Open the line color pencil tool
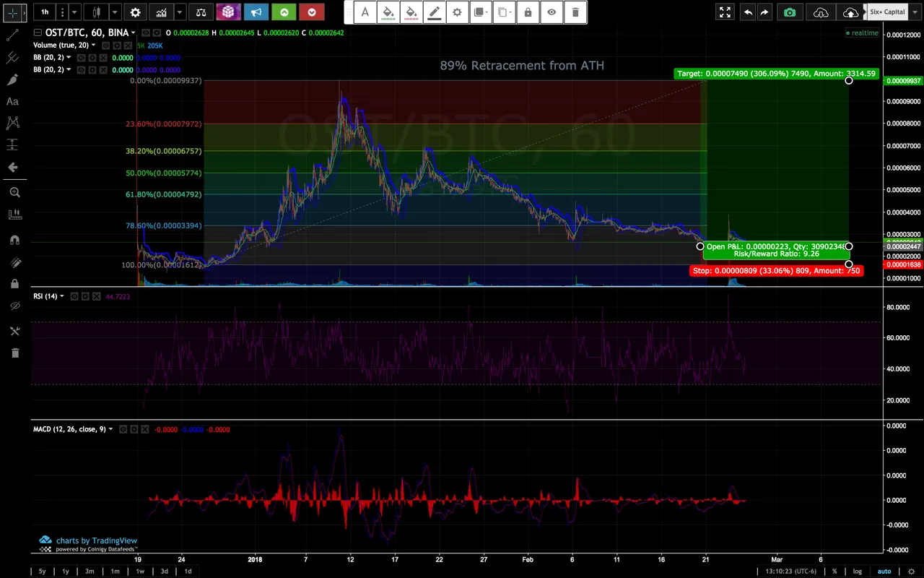The image size is (924, 578). point(435,12)
